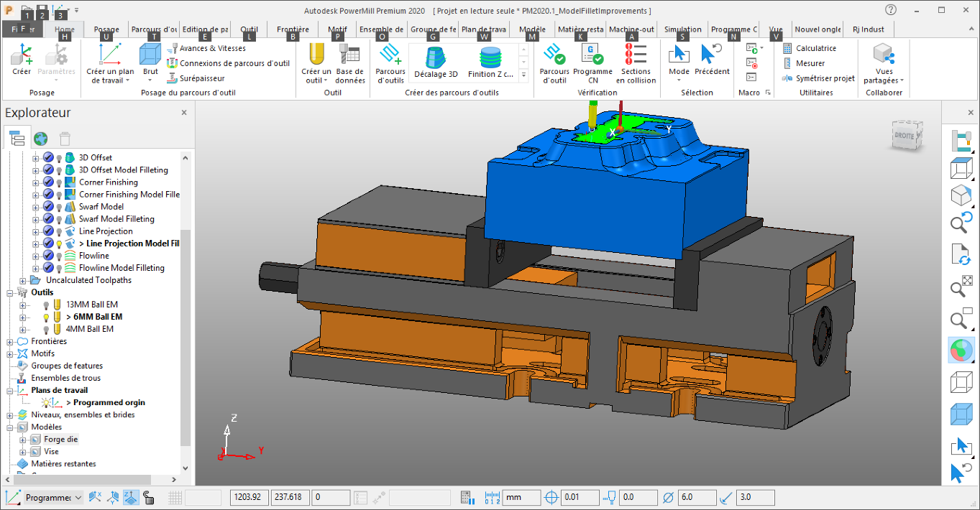Open the Calculatrice utility
The image size is (980, 510).
815,48
